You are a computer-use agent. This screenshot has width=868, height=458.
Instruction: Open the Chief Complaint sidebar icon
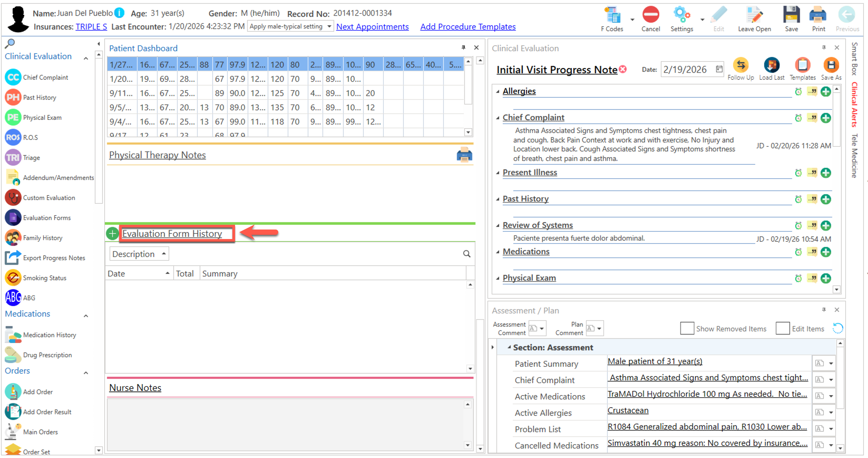(x=13, y=78)
